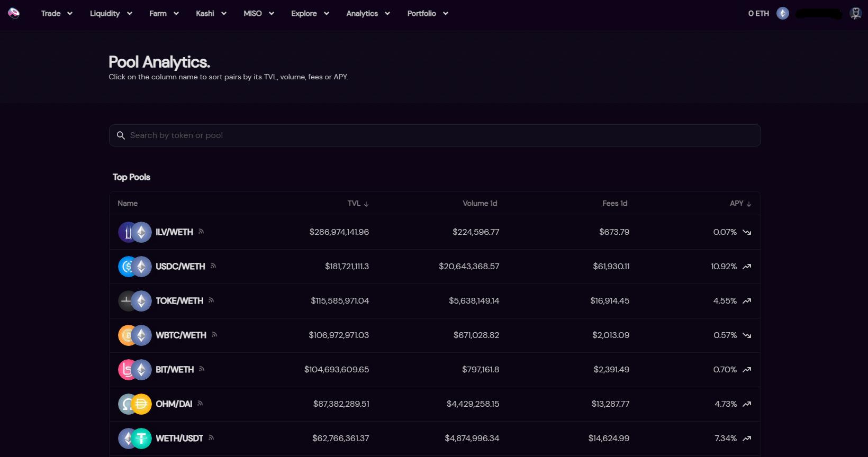Open the Analytics dropdown menu
The image size is (868, 457).
368,13
